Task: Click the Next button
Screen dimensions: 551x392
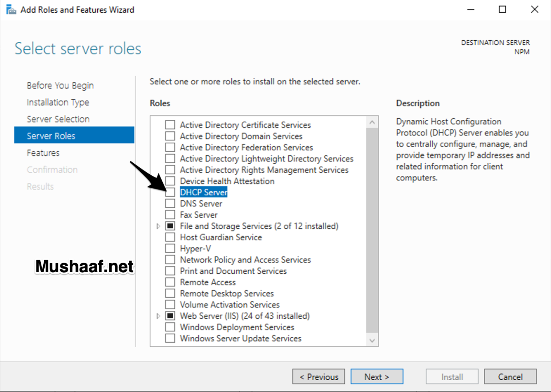Action: (x=377, y=376)
